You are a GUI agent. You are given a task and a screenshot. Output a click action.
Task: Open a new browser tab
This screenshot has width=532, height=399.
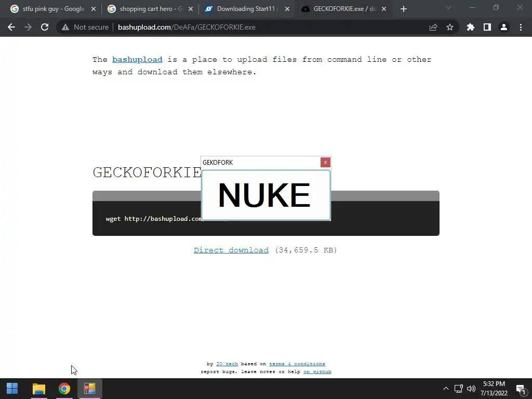403,9
